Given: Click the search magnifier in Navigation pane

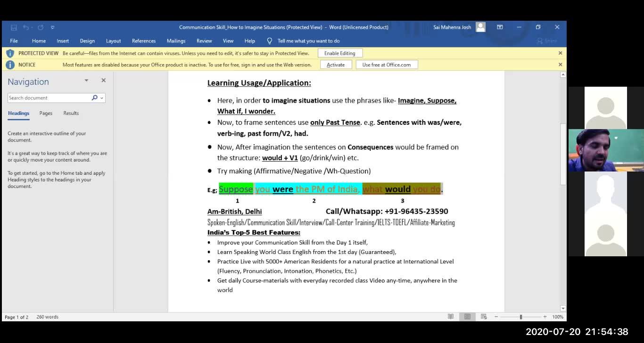Looking at the screenshot, I should pyautogui.click(x=95, y=98).
